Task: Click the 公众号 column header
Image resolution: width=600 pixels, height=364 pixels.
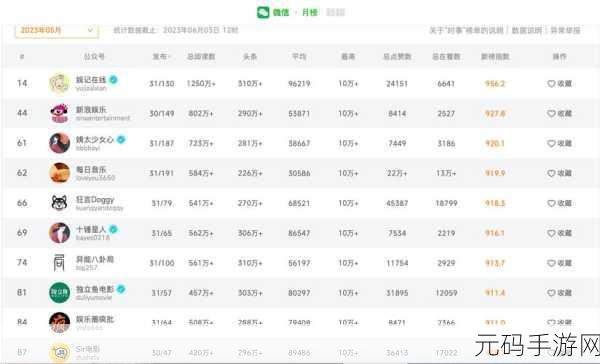Action: click(x=94, y=57)
